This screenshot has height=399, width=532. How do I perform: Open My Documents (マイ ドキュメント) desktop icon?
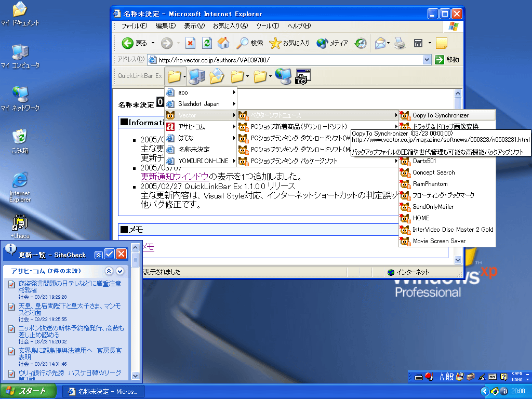pyautogui.click(x=20, y=14)
